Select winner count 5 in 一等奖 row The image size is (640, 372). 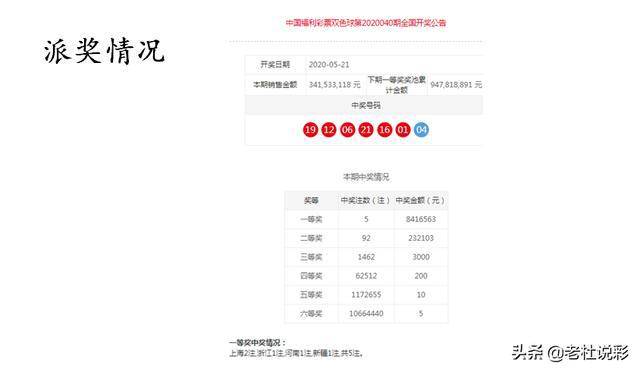[366, 219]
